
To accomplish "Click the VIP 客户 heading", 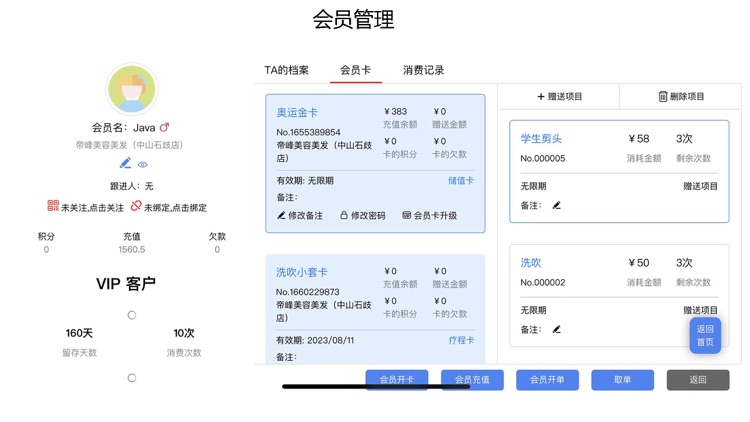I will tap(126, 284).
